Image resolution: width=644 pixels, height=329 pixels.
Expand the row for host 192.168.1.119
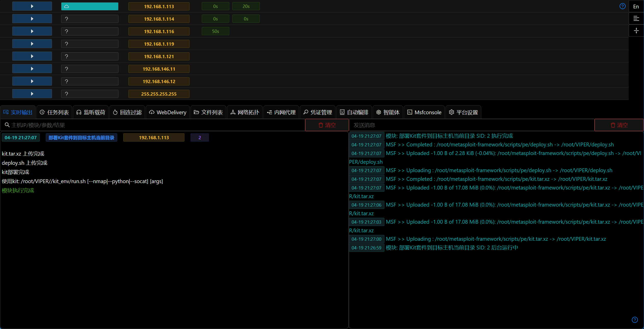tap(32, 44)
